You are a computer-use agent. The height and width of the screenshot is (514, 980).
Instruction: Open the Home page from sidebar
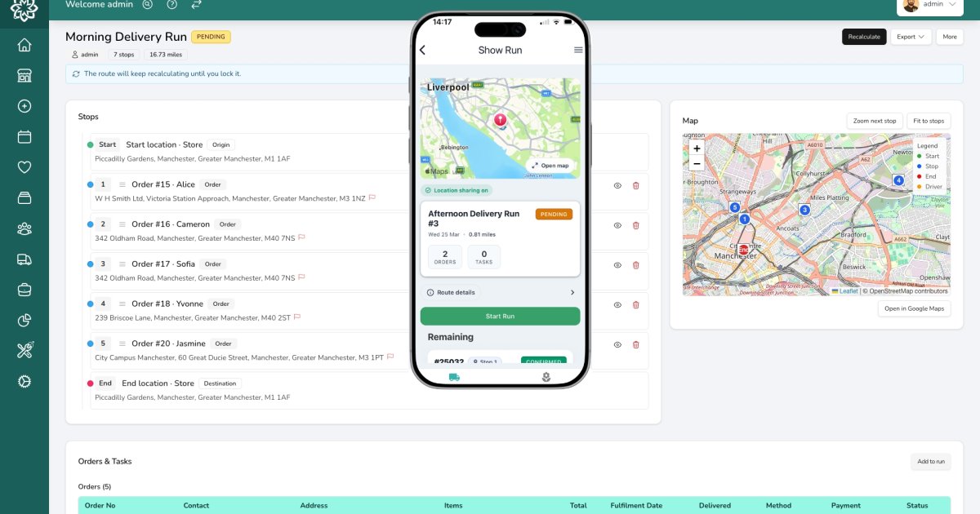(24, 45)
